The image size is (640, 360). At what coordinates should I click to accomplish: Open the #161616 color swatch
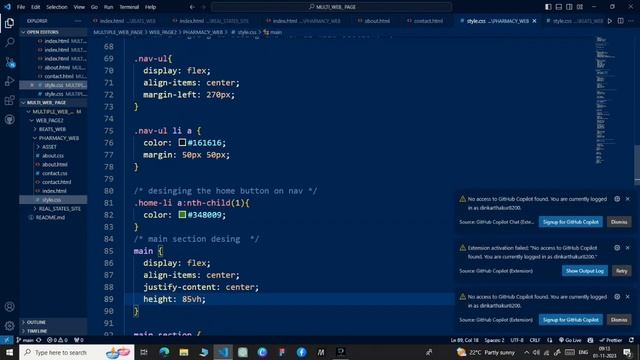click(182, 142)
